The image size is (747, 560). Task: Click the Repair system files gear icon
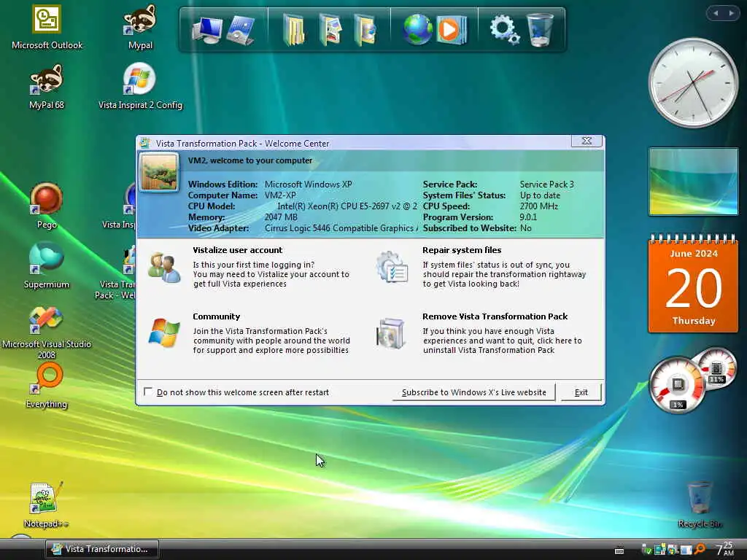[x=392, y=267]
